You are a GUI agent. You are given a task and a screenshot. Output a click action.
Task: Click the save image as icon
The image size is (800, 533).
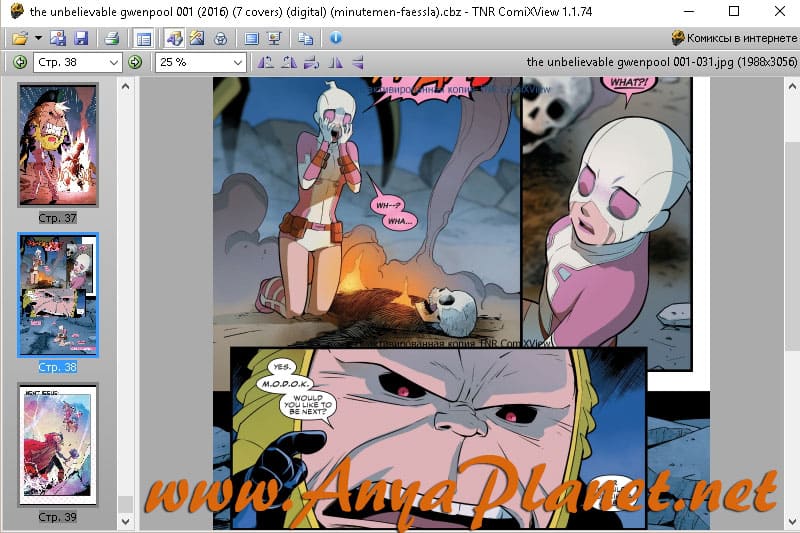pos(58,38)
